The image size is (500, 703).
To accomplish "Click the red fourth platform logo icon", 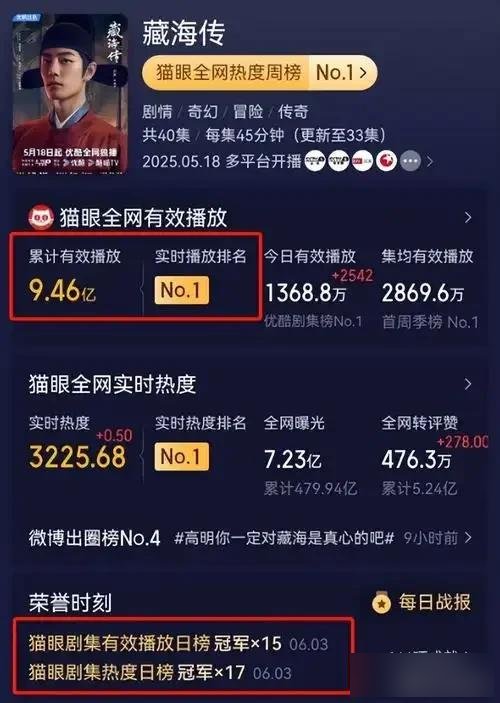I will [x=386, y=161].
